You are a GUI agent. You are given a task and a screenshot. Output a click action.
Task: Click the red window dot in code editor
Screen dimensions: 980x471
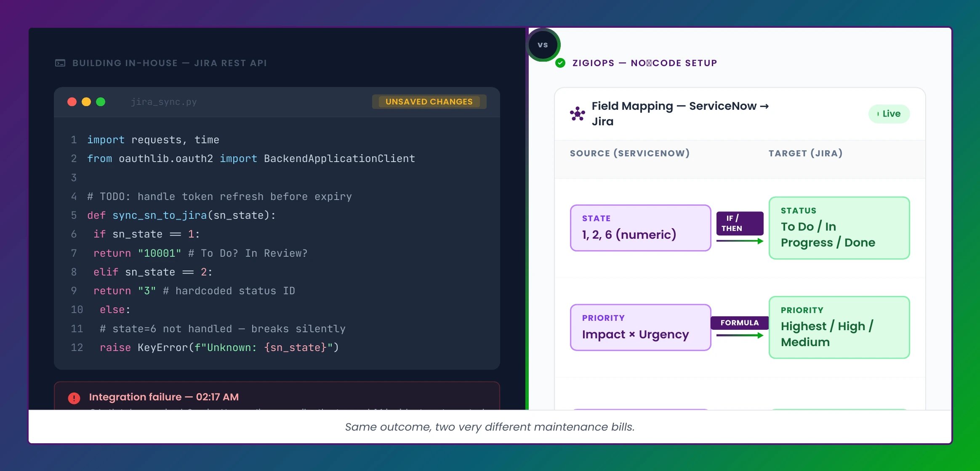click(x=72, y=102)
